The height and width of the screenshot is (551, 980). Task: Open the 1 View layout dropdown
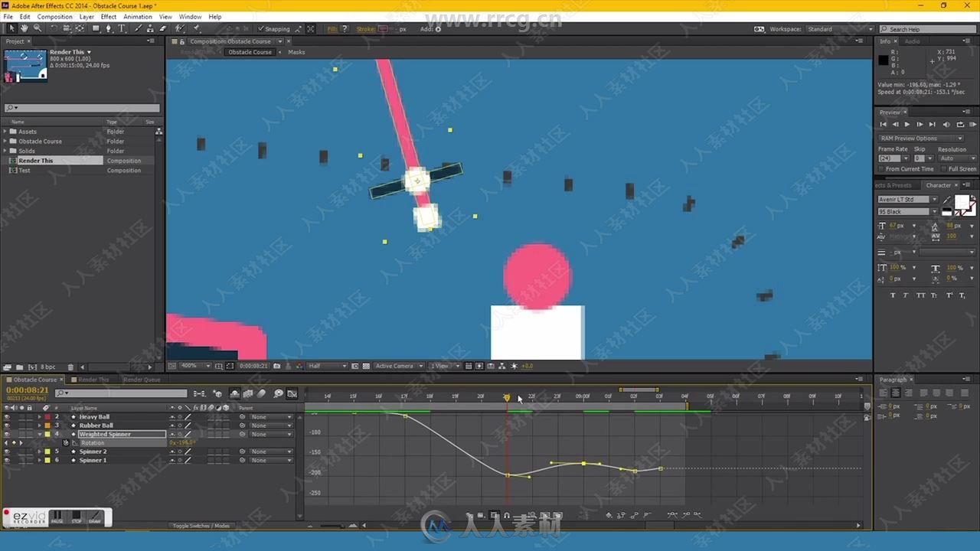point(445,366)
